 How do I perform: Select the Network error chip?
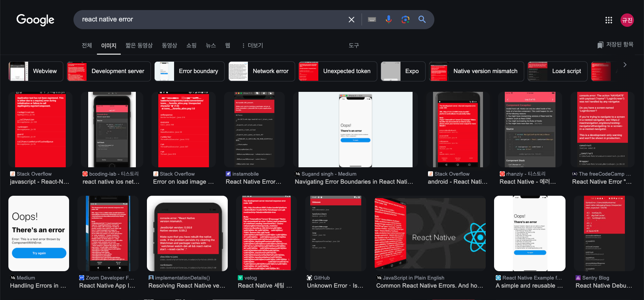click(x=262, y=71)
